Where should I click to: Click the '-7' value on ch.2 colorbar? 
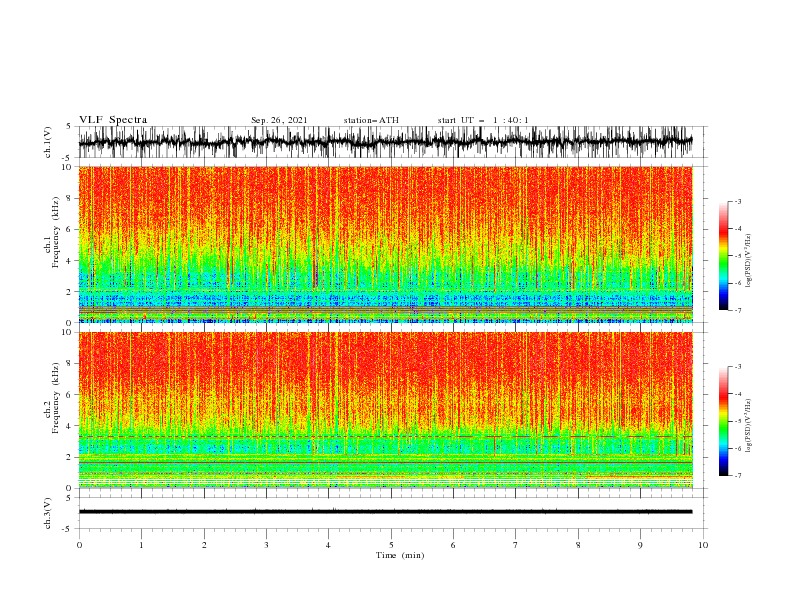[737, 476]
